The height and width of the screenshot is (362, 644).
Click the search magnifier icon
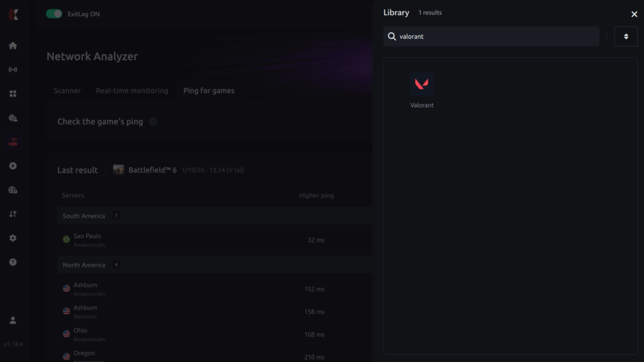392,37
